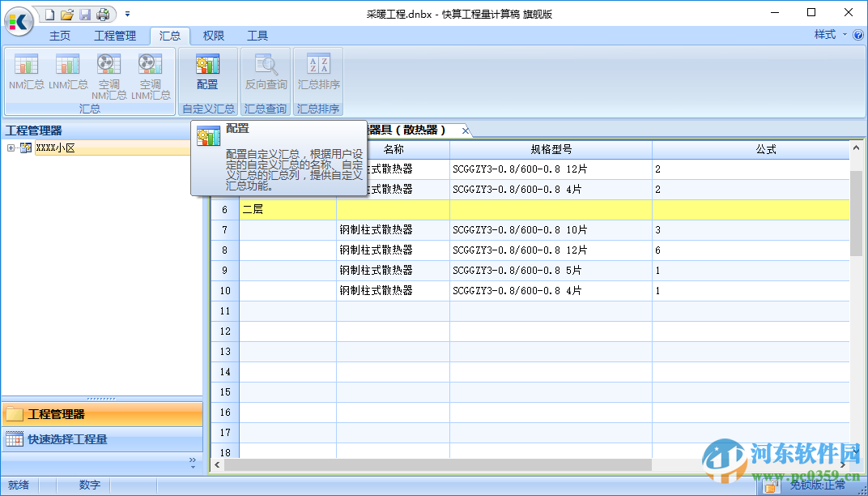868x496 pixels.
Task: Open a file using the folder icon
Action: 67,13
